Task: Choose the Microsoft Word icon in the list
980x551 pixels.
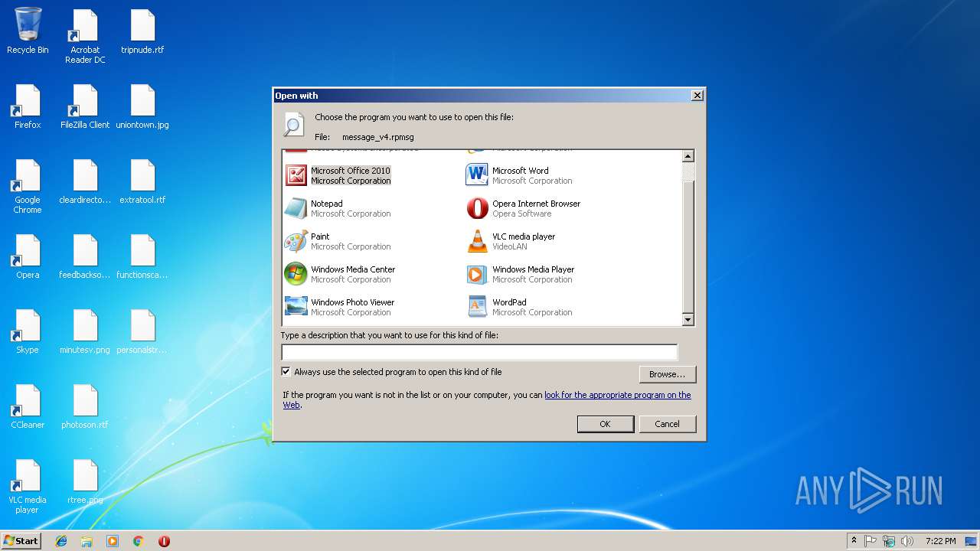Action: (x=477, y=175)
